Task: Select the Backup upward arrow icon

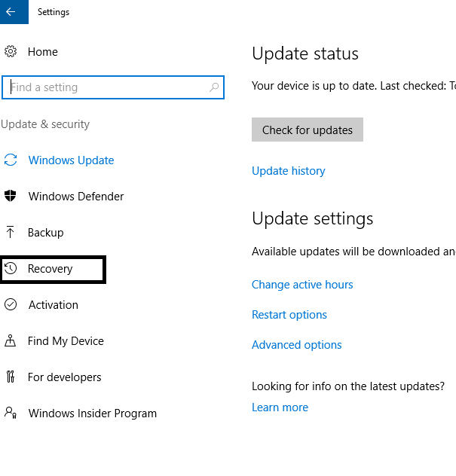Action: 11,233
